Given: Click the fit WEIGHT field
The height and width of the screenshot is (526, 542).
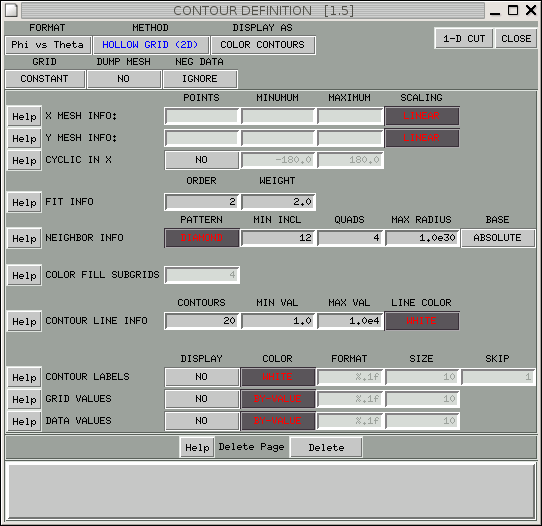Looking at the screenshot, I should pyautogui.click(x=278, y=202).
